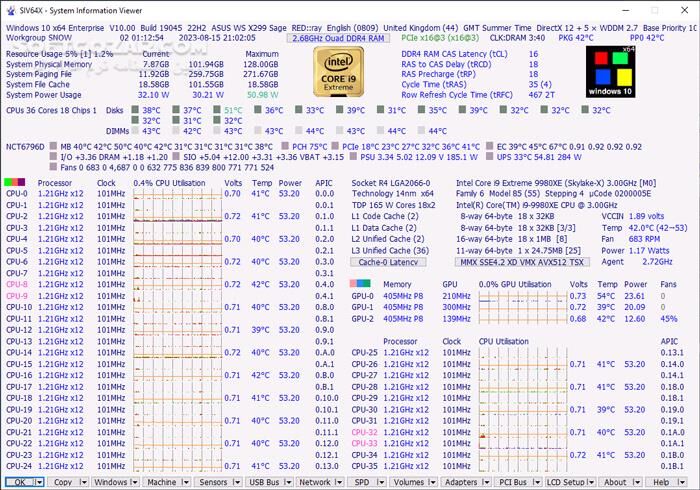Screen dimensions: 700x490
Task: Open the USB Bus button
Action: 264,482
